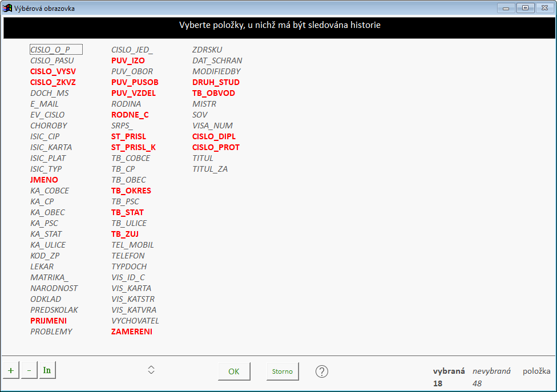The height and width of the screenshot is (392, 557).
Task: Deselect the RODNE_C item
Action: click(x=130, y=115)
